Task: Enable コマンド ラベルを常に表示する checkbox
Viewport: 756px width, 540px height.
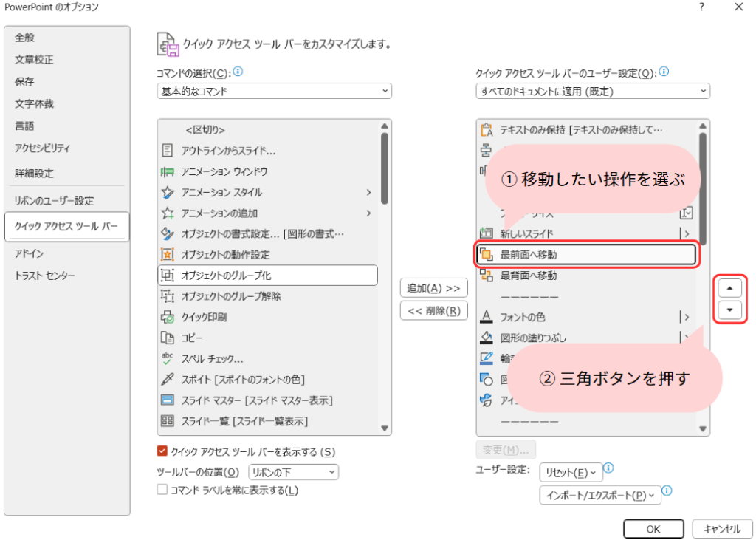Action: click(x=162, y=490)
